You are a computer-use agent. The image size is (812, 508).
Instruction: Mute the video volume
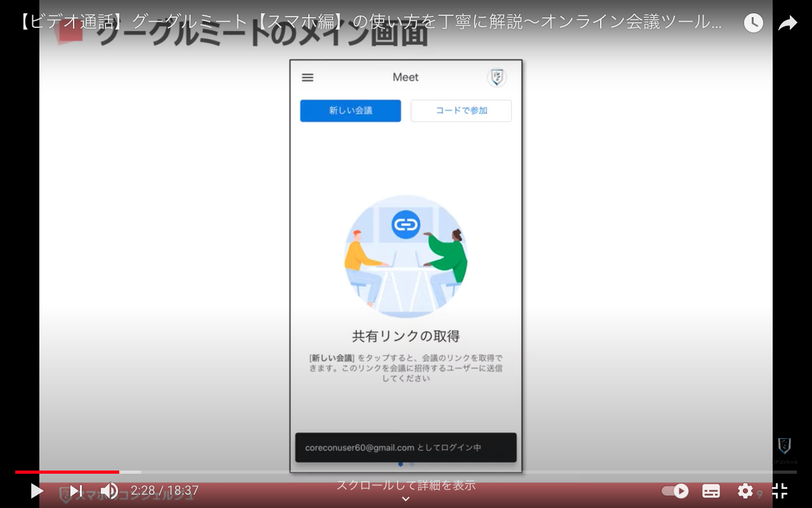(x=109, y=491)
